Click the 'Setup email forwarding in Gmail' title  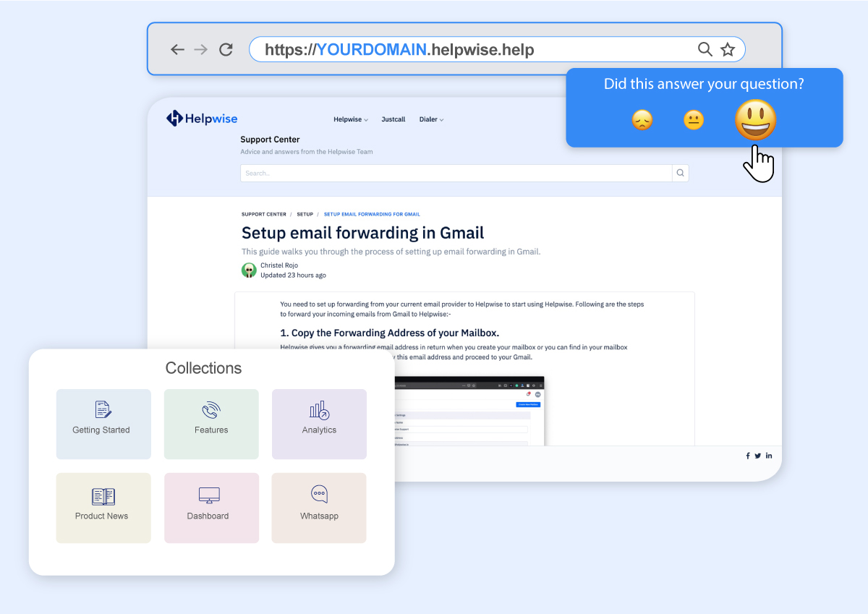coord(363,233)
